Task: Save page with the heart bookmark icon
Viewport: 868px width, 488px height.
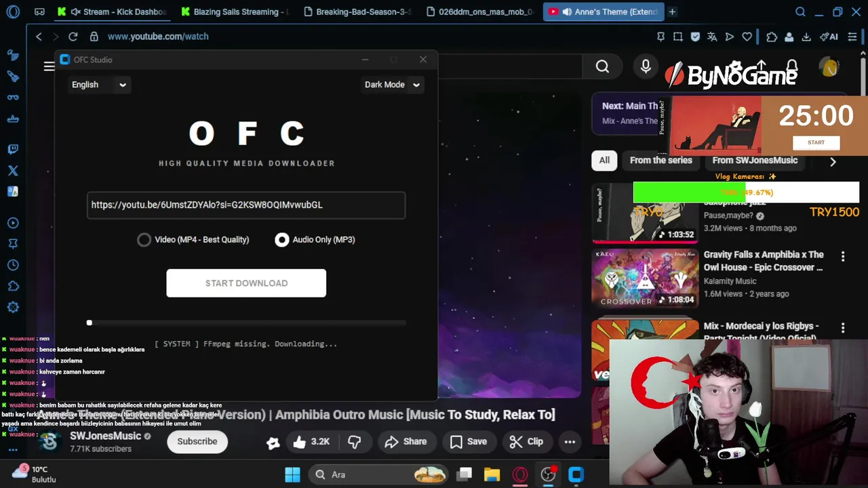Action: point(747,37)
